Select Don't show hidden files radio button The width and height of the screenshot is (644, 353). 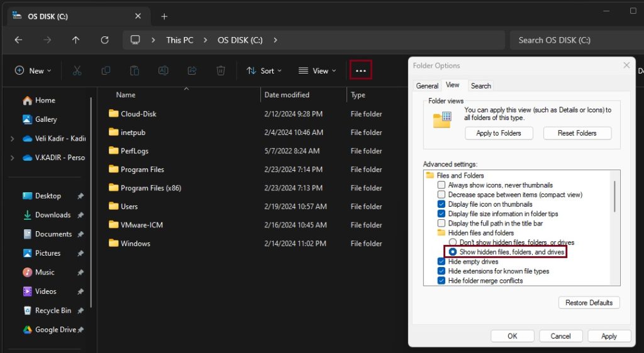click(x=453, y=242)
